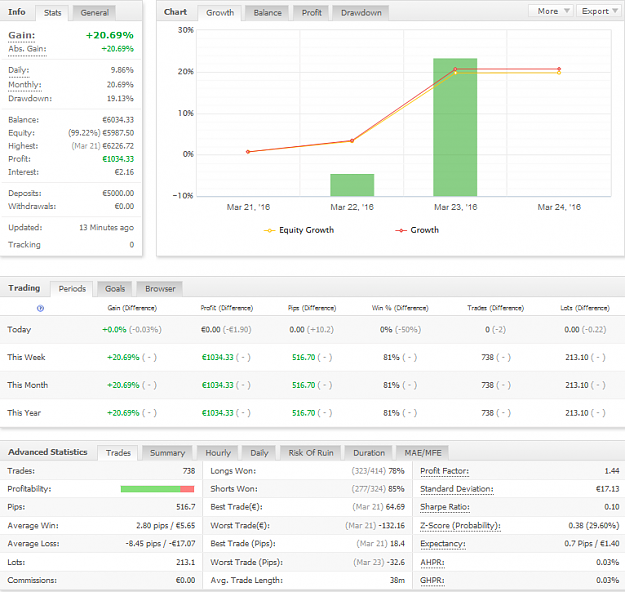Click the €6034.33 balance value
This screenshot has width=625, height=592.
pyautogui.click(x=118, y=120)
